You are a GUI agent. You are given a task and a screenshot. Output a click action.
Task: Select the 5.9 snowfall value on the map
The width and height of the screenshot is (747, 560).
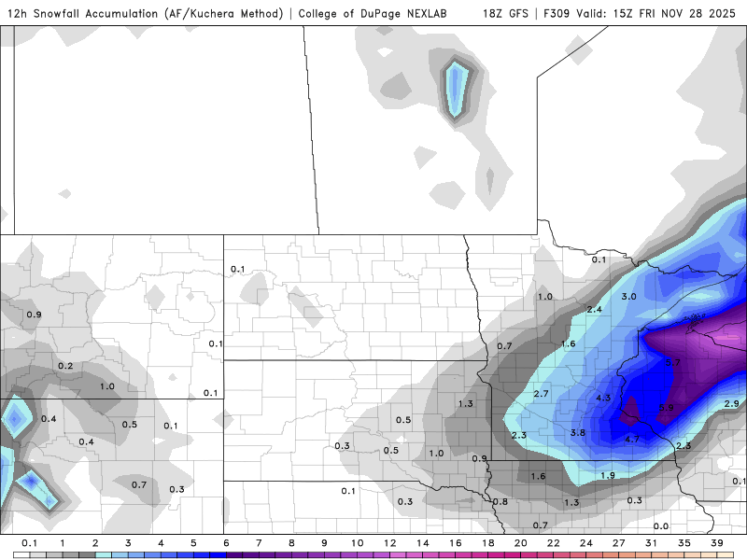(666, 408)
